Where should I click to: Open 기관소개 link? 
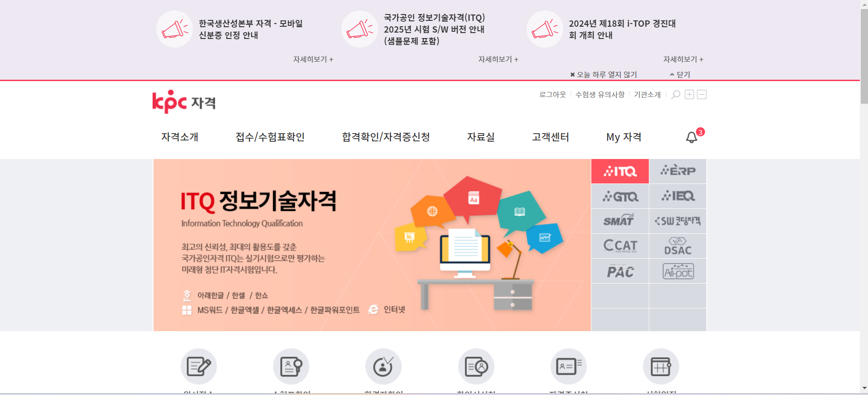647,95
